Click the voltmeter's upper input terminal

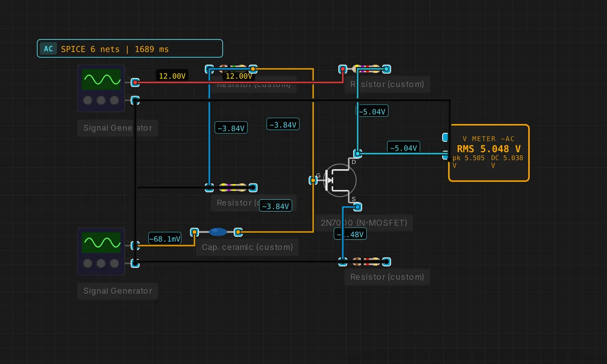pyautogui.click(x=446, y=137)
